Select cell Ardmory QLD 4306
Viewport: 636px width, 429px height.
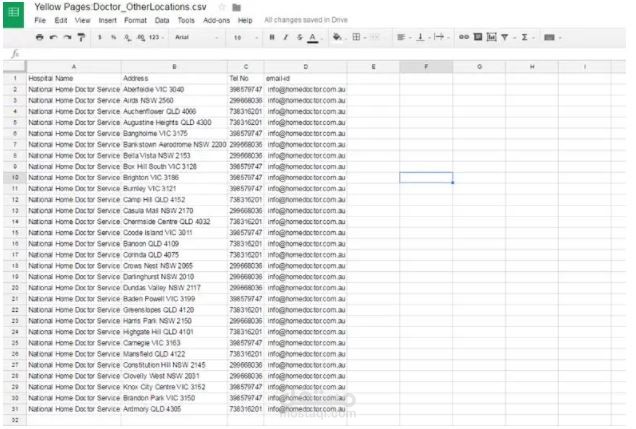(x=174, y=409)
